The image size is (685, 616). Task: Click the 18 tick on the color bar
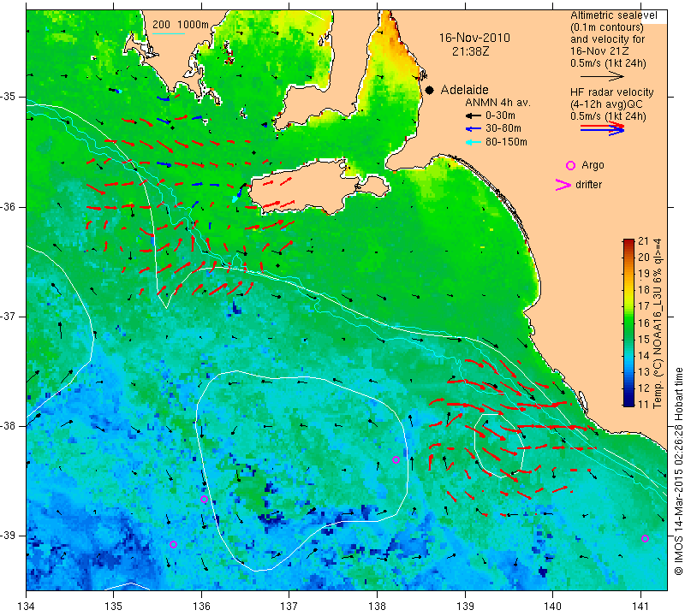[643, 290]
